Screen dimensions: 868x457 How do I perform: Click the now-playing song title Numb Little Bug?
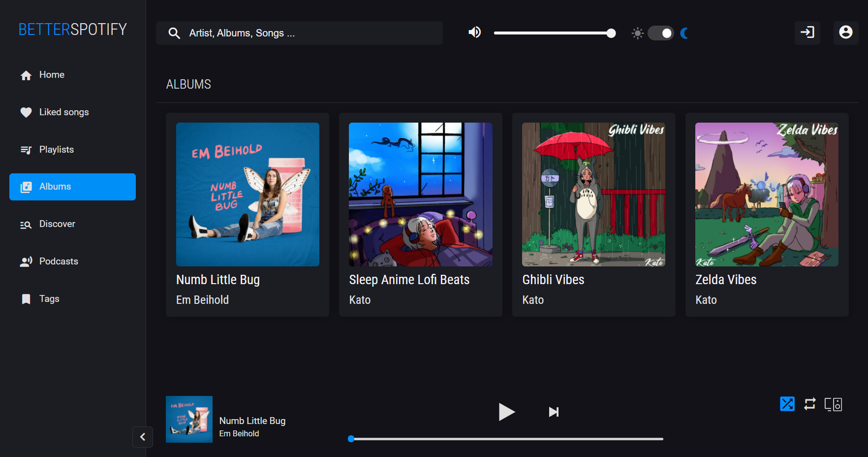(x=252, y=421)
